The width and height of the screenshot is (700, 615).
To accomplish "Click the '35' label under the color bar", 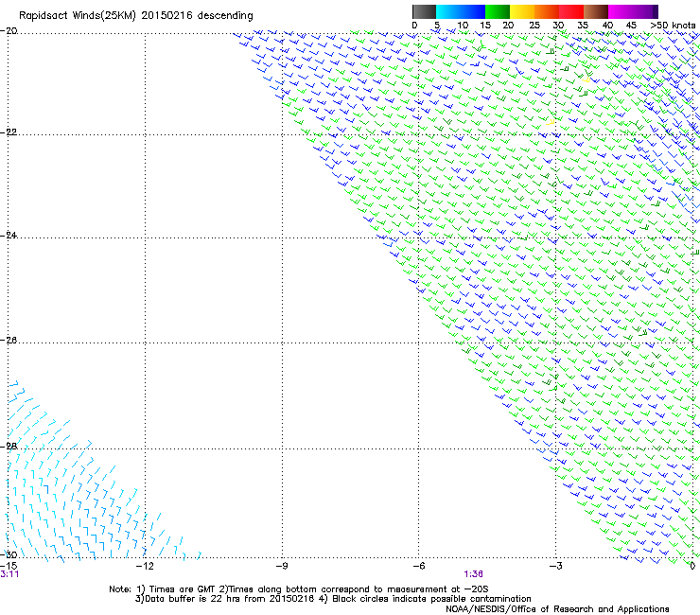I will coord(583,26).
